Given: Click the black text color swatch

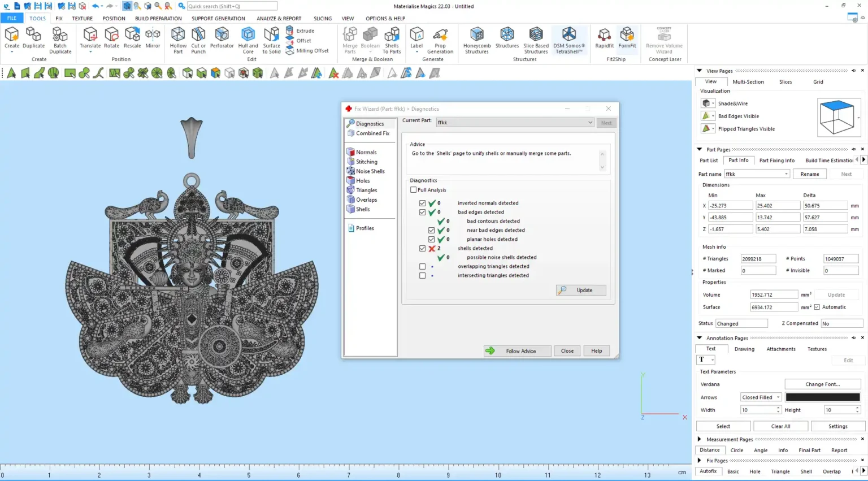Looking at the screenshot, I should [822, 397].
